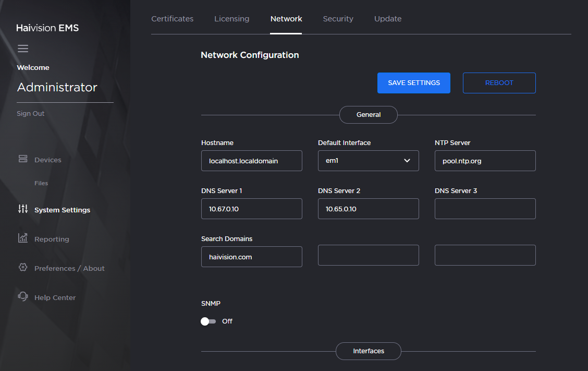Image resolution: width=588 pixels, height=371 pixels.
Task: Click the Sign Out link
Action: [x=30, y=113]
